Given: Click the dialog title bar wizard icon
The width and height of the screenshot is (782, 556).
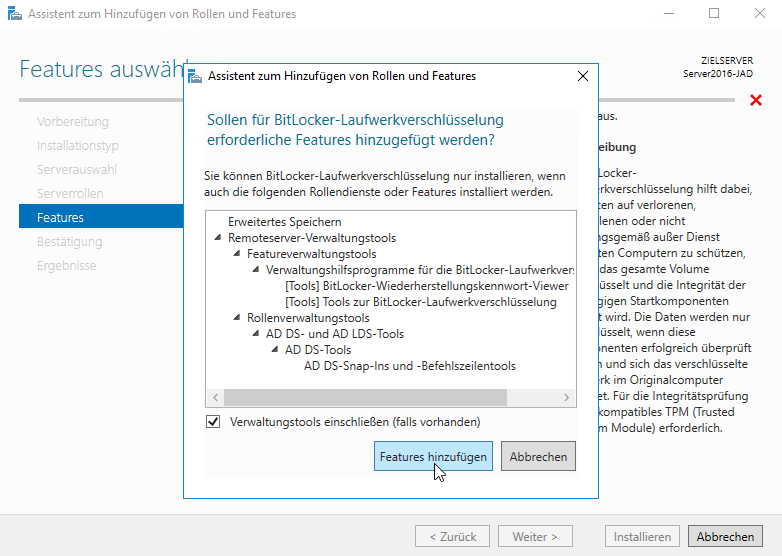Looking at the screenshot, I should 195,76.
